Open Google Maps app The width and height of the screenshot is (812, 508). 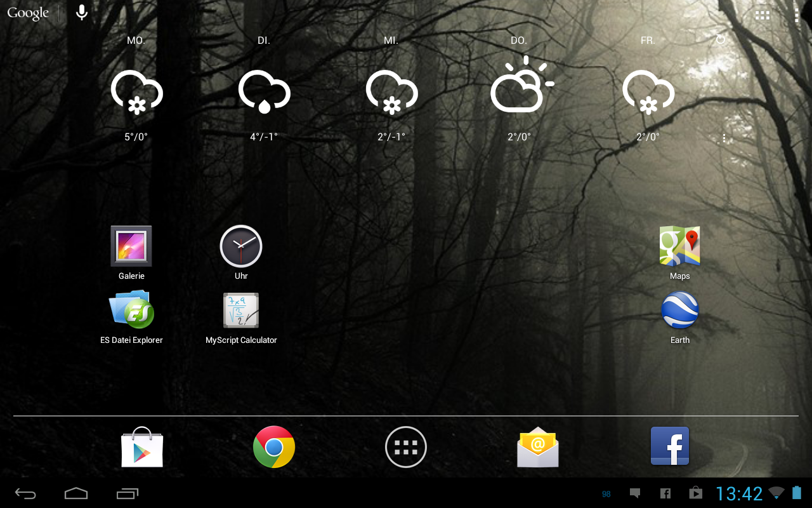pos(679,246)
